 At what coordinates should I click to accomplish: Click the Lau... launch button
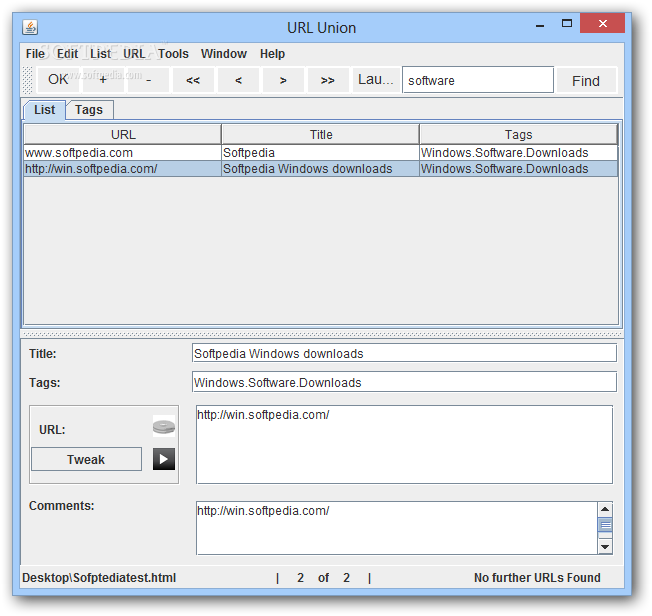coord(375,79)
